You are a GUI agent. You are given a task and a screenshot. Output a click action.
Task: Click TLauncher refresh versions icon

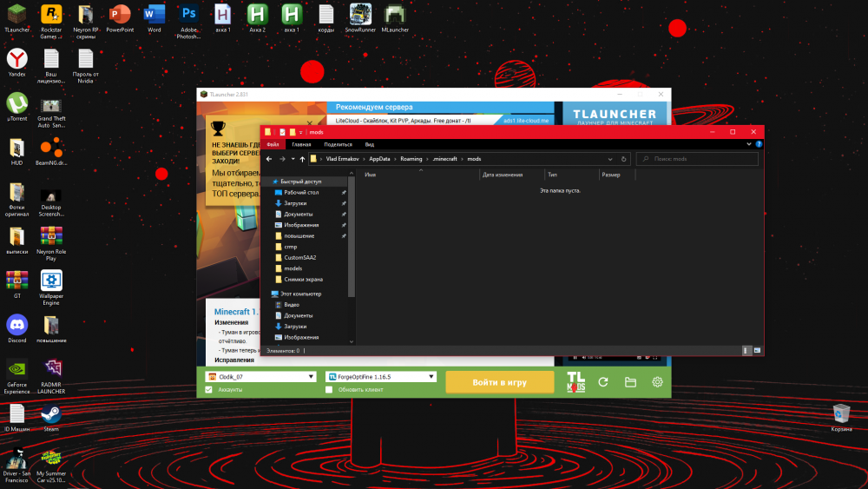click(x=603, y=381)
